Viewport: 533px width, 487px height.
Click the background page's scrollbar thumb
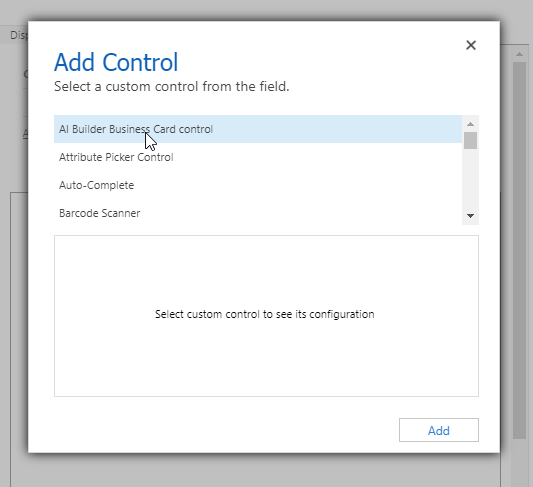(519, 250)
